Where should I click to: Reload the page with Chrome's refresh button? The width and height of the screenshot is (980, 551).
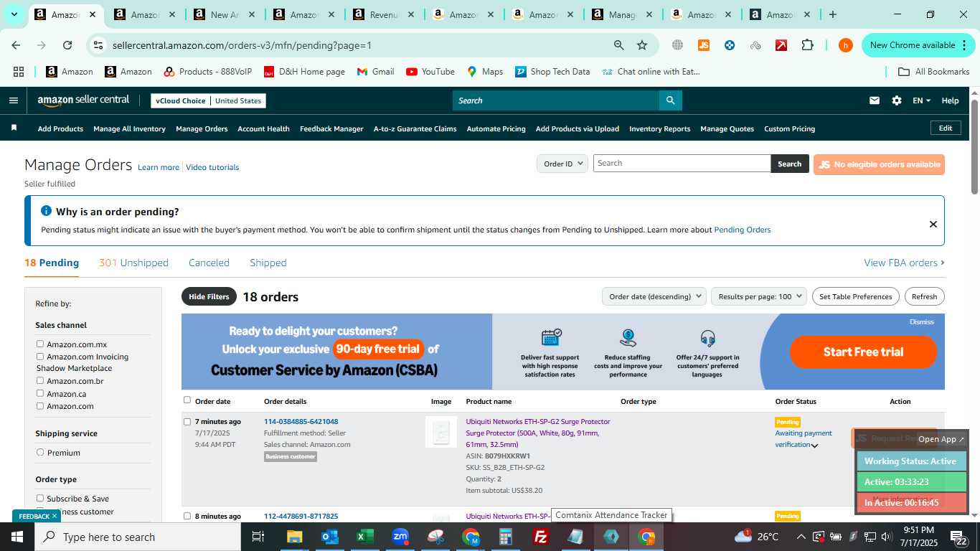pyautogui.click(x=67, y=45)
